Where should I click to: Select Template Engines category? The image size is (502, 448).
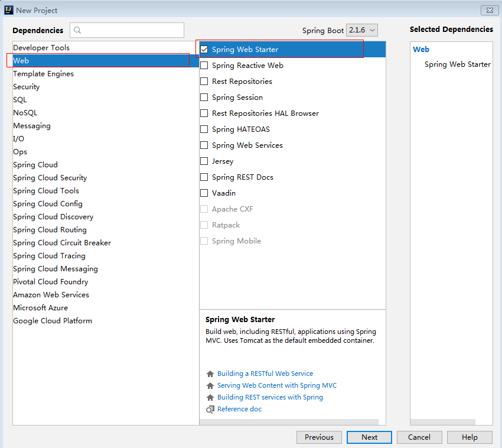pos(106,74)
